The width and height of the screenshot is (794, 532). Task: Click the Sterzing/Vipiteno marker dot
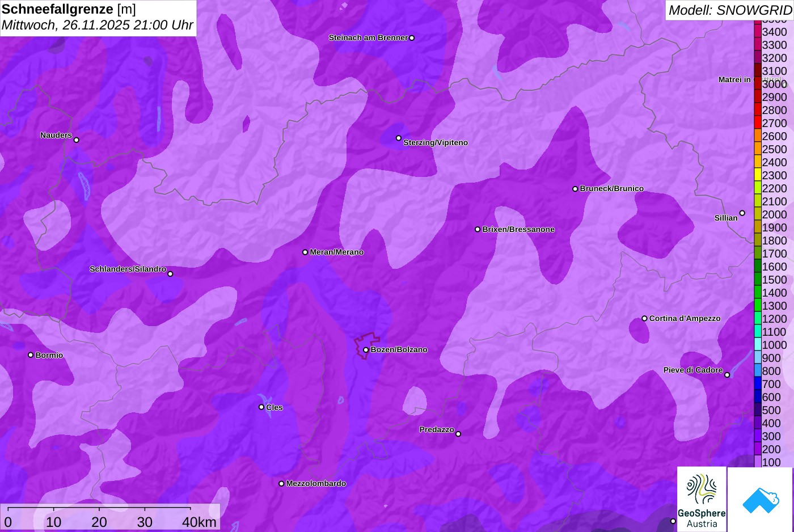[x=399, y=138]
